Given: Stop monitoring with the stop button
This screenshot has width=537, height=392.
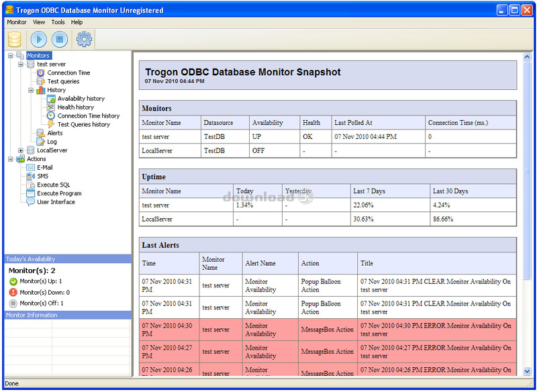Looking at the screenshot, I should coord(60,39).
